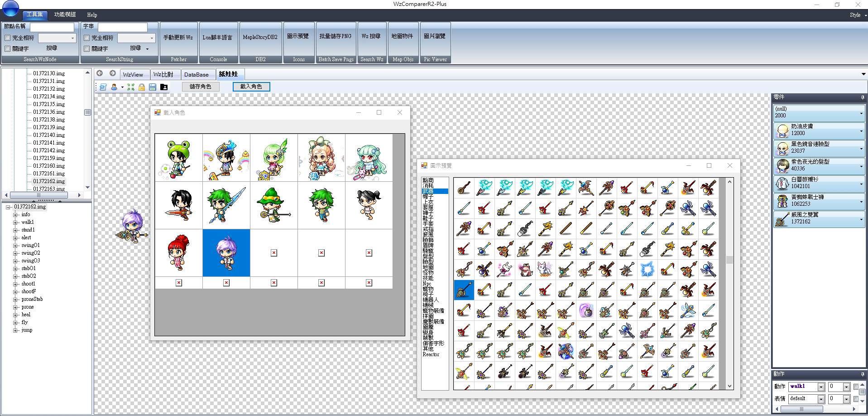The image size is (868, 416).
Task: Open the Style menu dropdown
Action: tap(858, 15)
